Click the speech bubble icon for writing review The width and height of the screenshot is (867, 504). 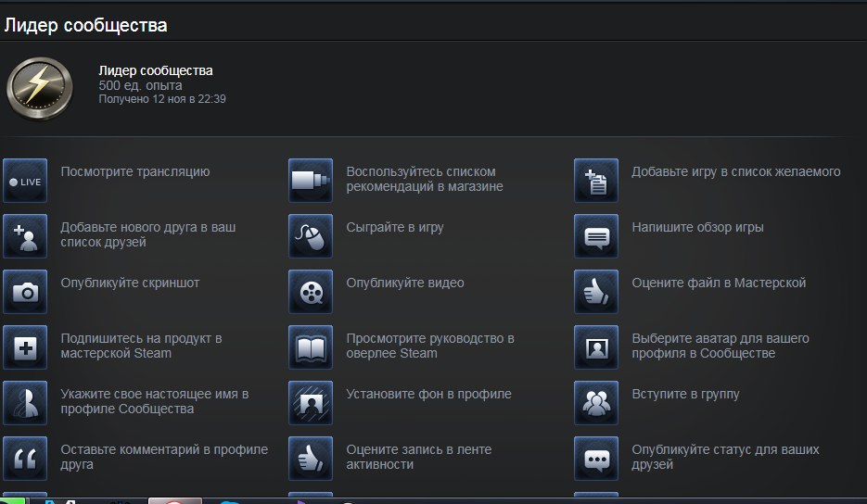596,236
